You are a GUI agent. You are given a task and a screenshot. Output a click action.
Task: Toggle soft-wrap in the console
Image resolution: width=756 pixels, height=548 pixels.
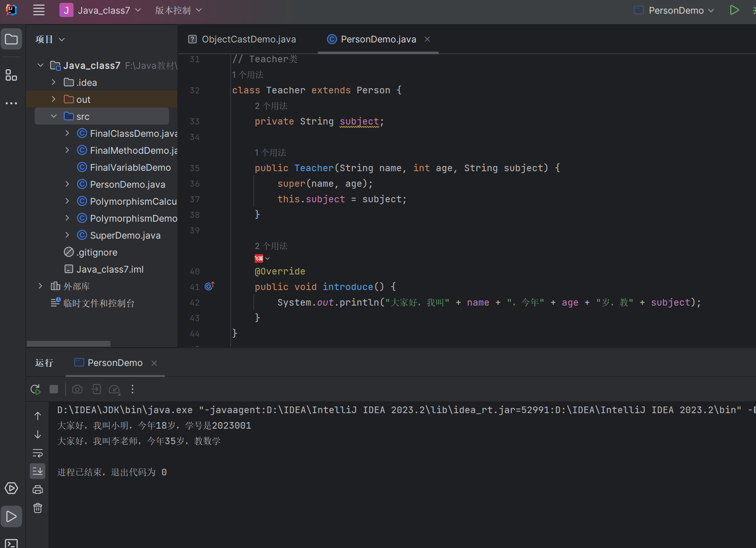(38, 453)
